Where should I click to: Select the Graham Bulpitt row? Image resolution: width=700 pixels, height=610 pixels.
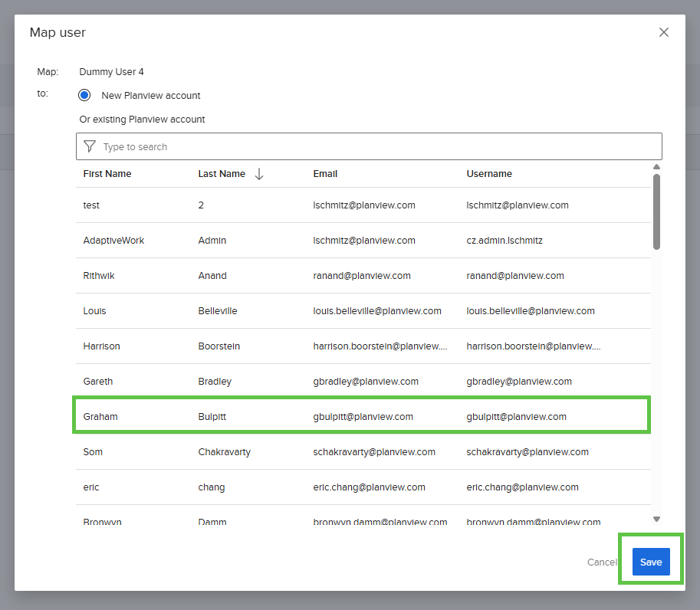(x=360, y=417)
